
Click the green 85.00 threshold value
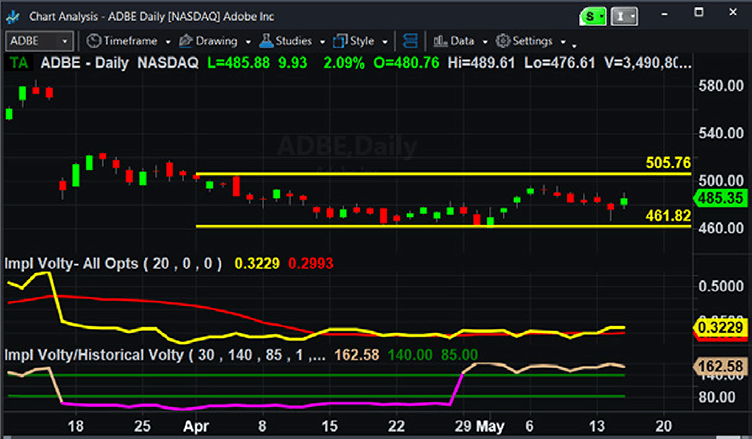pyautogui.click(x=459, y=356)
